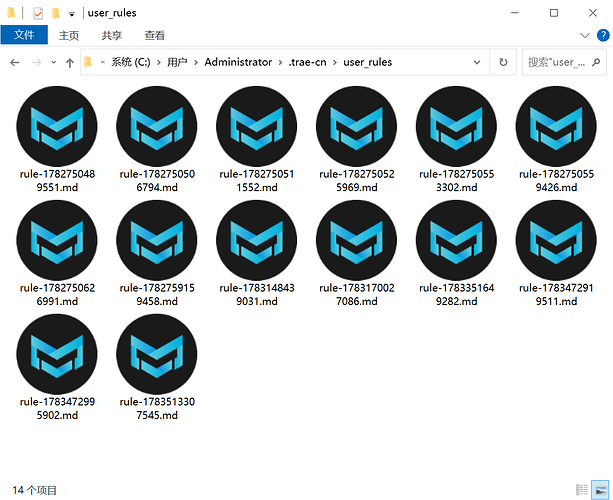Open file rule-1782750489551.md icon

click(x=57, y=126)
